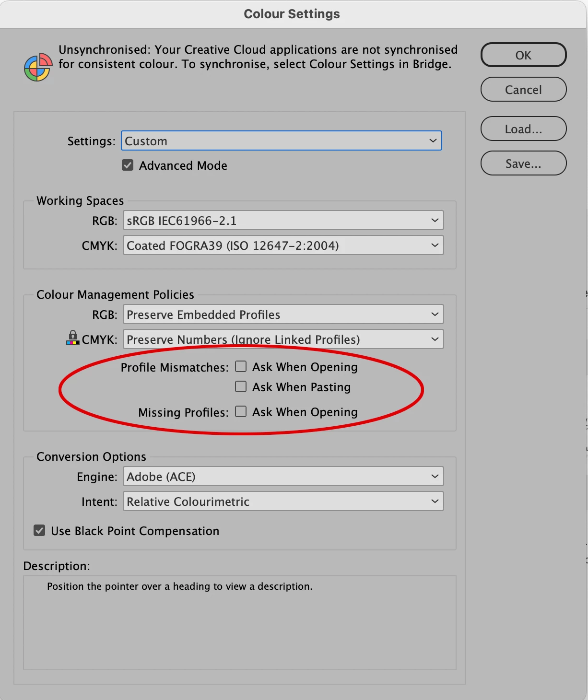
Task: Open the Intent Relative Colourimetric dropdown
Action: (x=283, y=502)
